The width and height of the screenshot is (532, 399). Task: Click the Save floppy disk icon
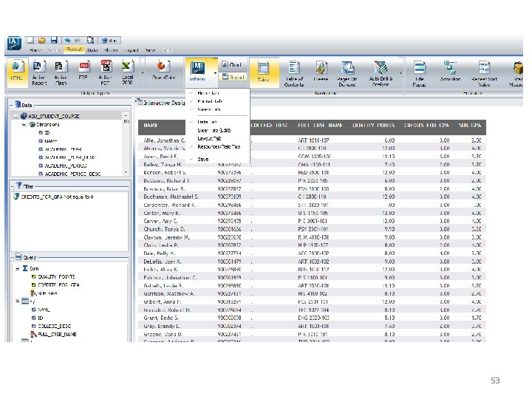pos(54,40)
